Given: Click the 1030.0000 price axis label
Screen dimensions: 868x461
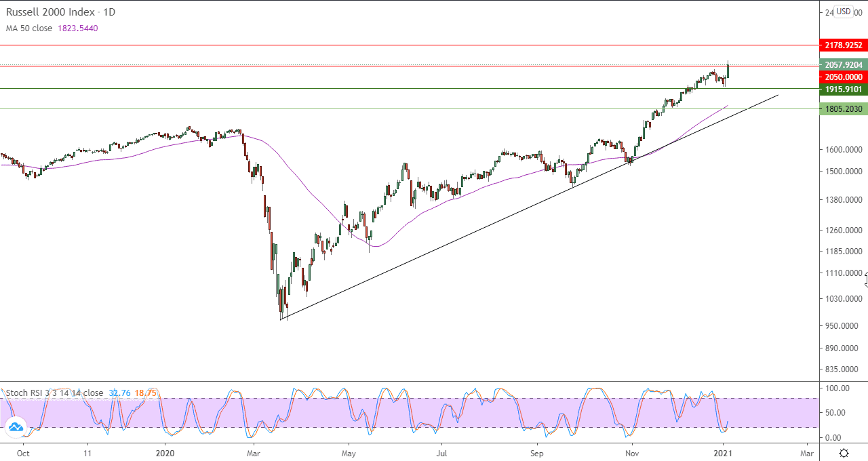Looking at the screenshot, I should (844, 299).
